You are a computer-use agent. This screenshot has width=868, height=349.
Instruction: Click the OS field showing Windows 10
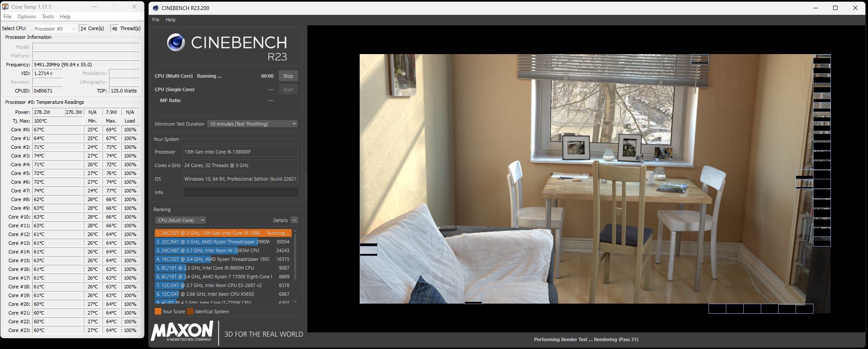coord(240,179)
